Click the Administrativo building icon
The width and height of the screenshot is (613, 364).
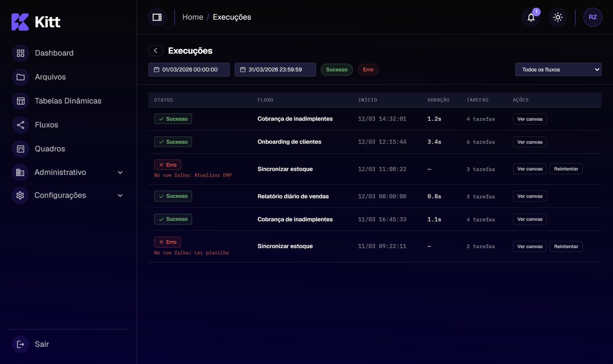(20, 172)
